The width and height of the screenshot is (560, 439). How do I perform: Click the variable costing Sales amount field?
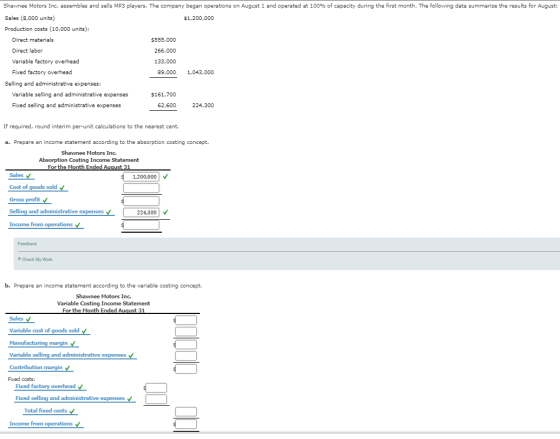click(x=186, y=320)
